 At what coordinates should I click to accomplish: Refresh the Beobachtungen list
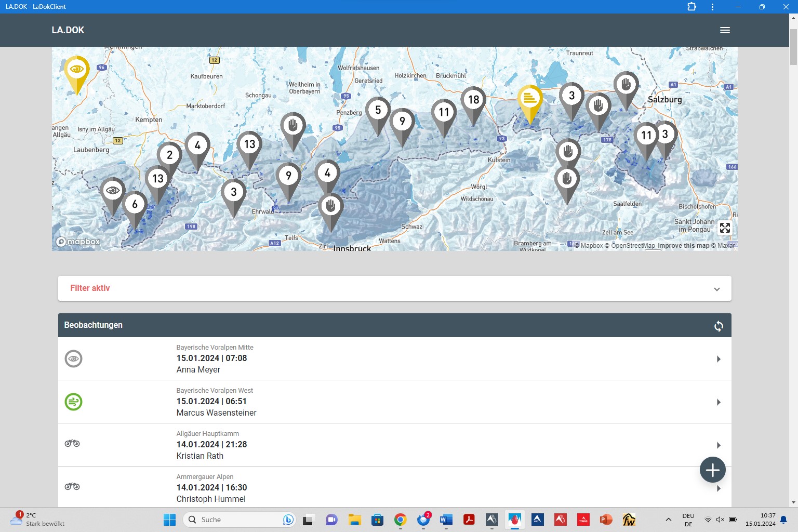point(719,326)
